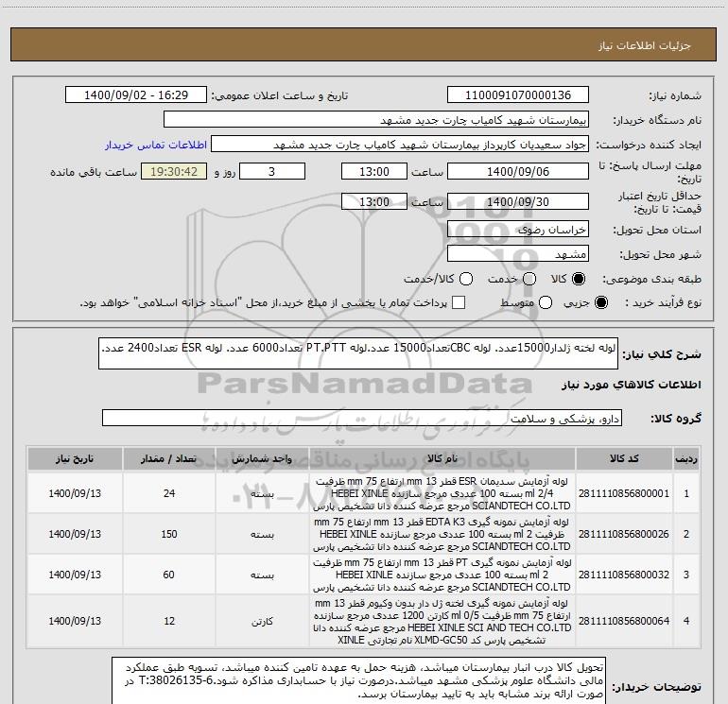Click the price validity date 1400/09/30
The width and height of the screenshot is (728, 704).
tap(518, 201)
